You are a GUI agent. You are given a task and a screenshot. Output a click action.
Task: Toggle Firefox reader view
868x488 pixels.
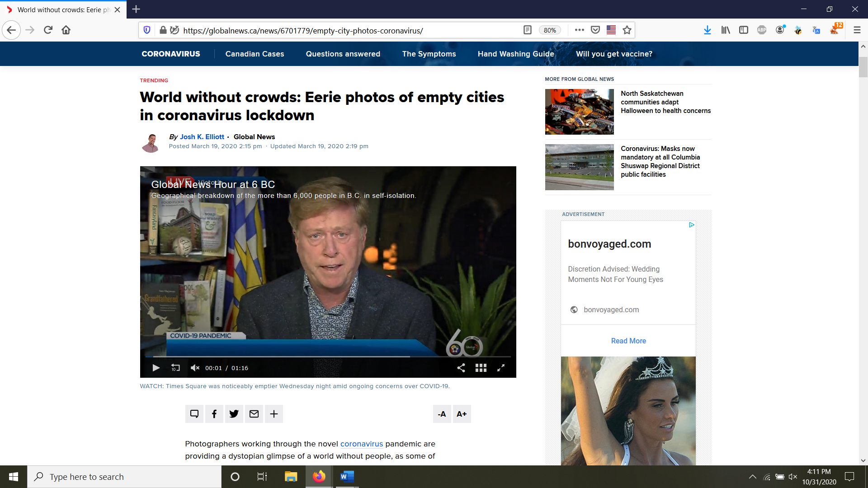tap(527, 30)
